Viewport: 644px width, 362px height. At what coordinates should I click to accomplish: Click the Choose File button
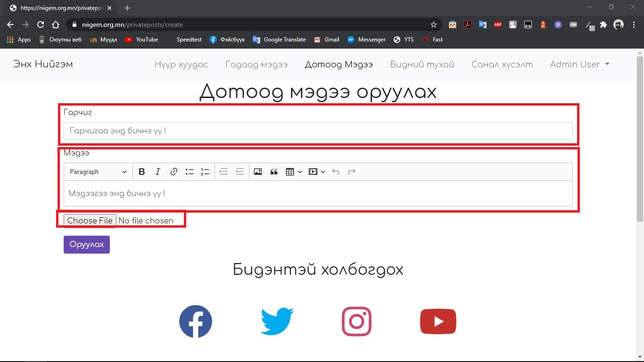[90, 221]
